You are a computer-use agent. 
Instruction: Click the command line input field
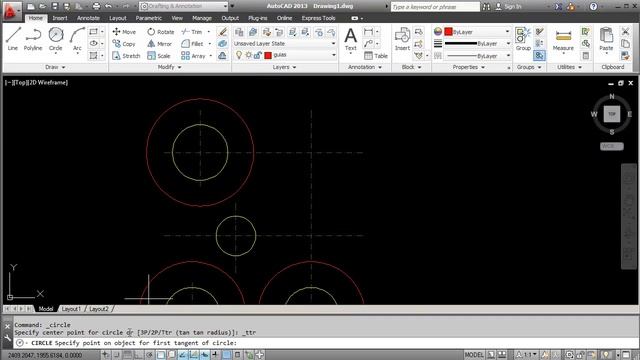point(327,343)
